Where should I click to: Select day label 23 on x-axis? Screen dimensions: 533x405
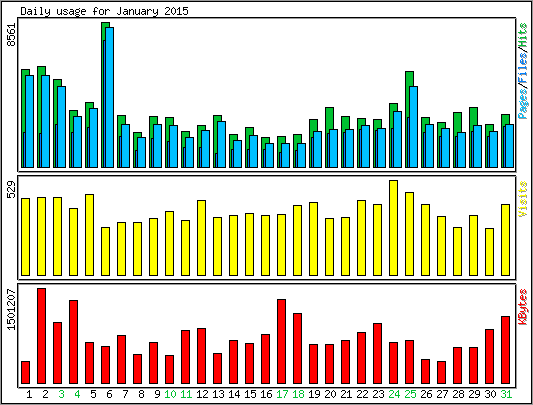click(x=378, y=394)
